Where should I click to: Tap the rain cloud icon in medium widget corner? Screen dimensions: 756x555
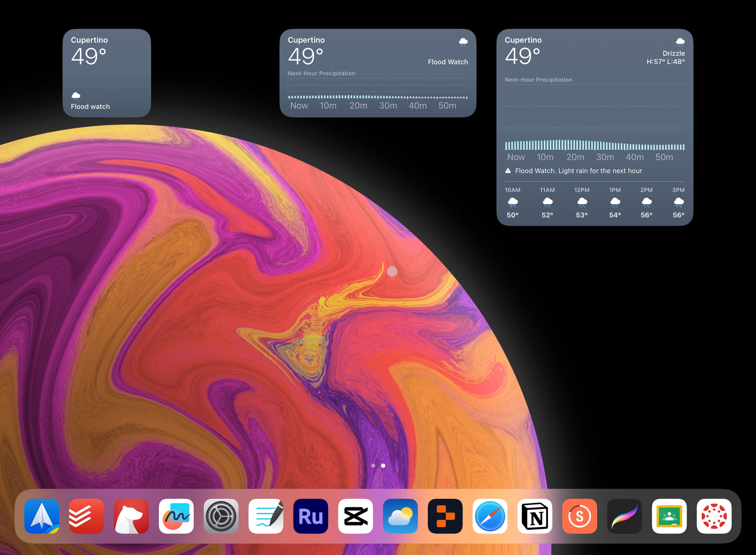(x=463, y=42)
